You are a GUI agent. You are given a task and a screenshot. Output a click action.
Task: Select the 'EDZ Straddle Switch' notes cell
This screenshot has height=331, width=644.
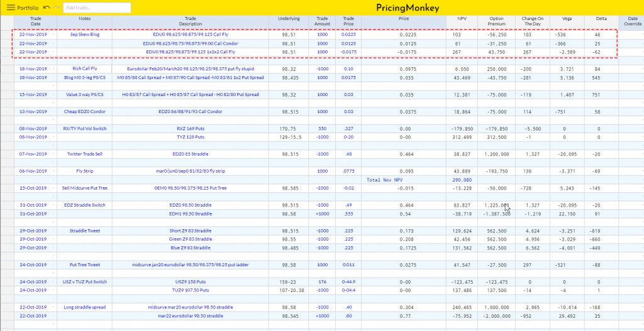tap(85, 205)
